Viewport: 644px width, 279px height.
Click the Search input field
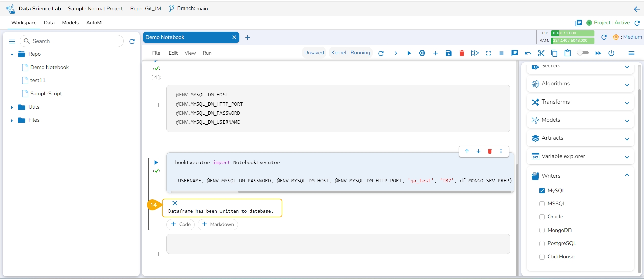pyautogui.click(x=76, y=41)
